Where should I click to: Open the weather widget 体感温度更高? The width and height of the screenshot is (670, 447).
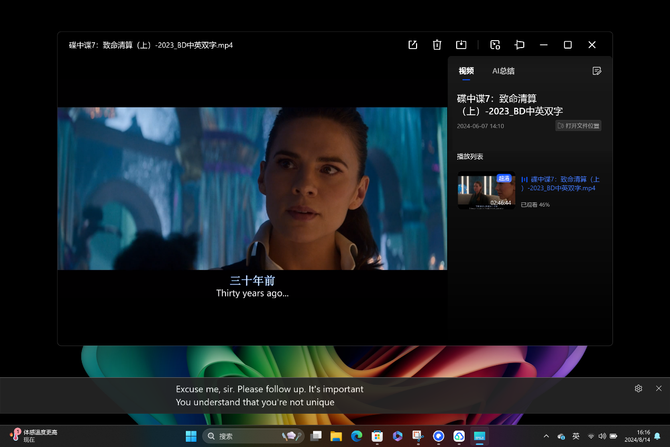[33, 435]
